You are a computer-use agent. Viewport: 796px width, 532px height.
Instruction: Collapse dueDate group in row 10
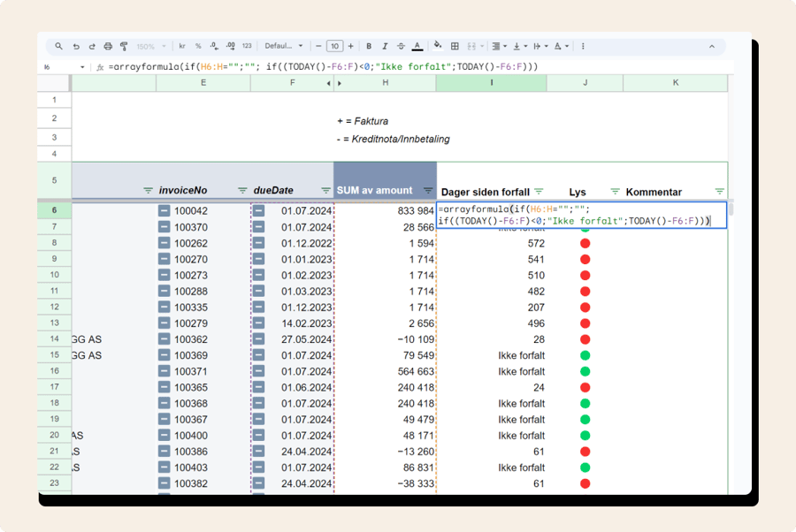coord(258,275)
